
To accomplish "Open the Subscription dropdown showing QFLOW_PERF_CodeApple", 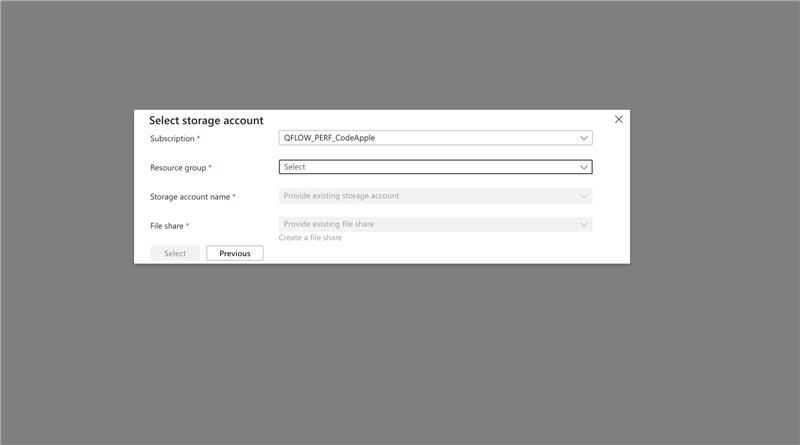I will (x=430, y=138).
